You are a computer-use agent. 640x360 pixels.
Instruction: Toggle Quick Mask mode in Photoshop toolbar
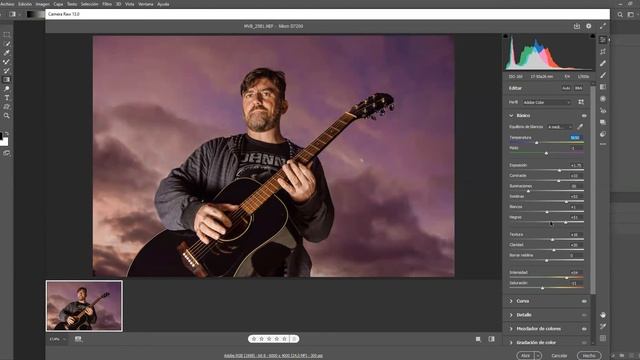pyautogui.click(x=7, y=153)
